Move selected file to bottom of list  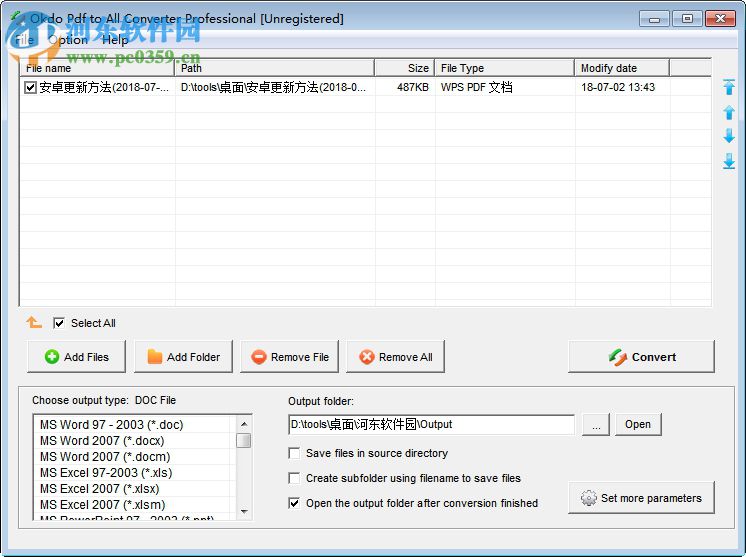[x=728, y=161]
